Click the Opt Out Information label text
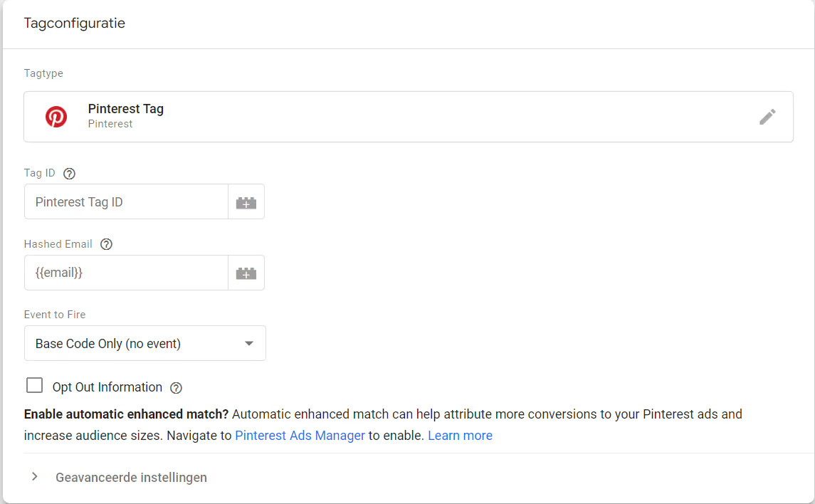Screen dimensions: 815x504 [107, 388]
